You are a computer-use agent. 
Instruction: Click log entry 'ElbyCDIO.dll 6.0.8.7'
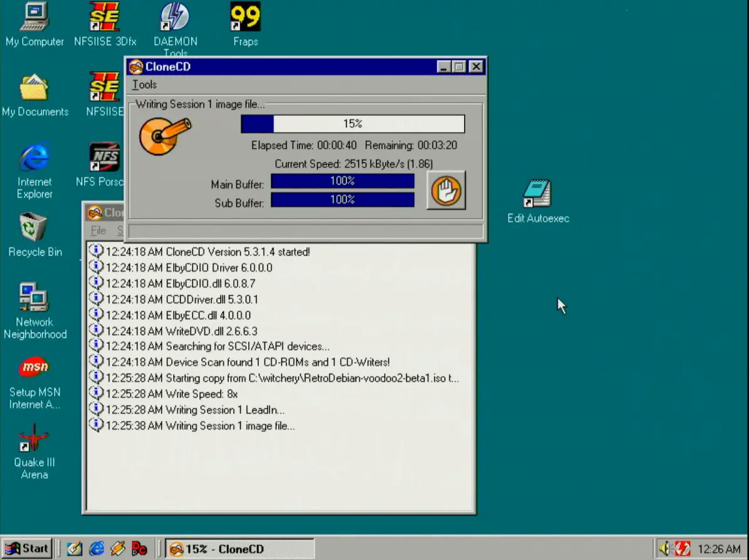172,283
